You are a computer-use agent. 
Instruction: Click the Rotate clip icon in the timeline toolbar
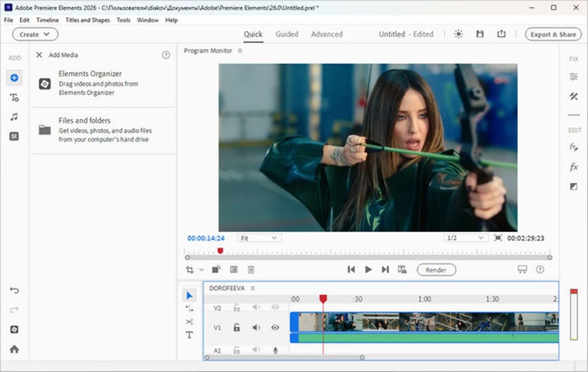click(x=216, y=269)
